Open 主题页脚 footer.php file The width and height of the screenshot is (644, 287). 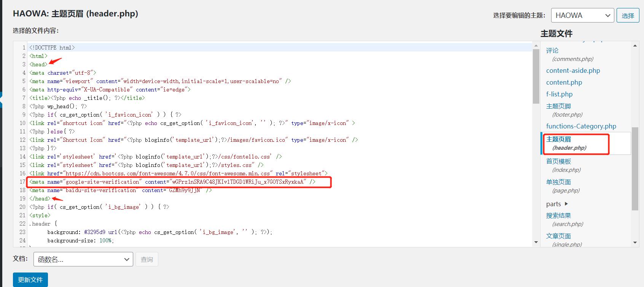click(558, 106)
